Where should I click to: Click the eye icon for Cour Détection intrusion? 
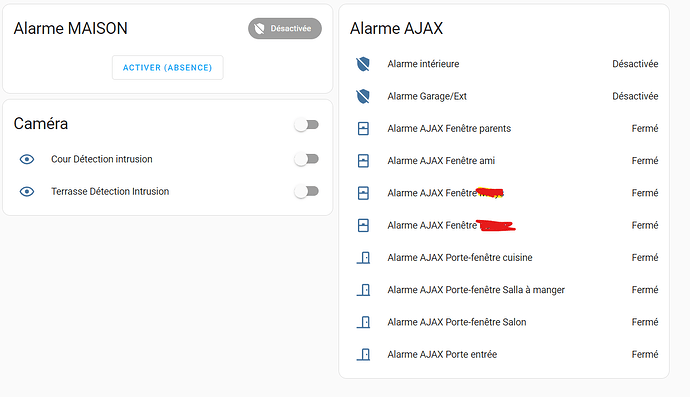coord(27,159)
